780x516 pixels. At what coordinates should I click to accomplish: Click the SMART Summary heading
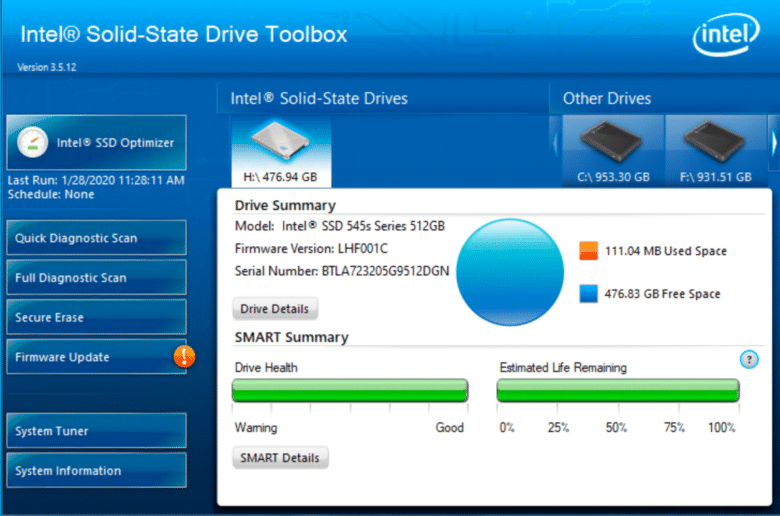coord(292,337)
